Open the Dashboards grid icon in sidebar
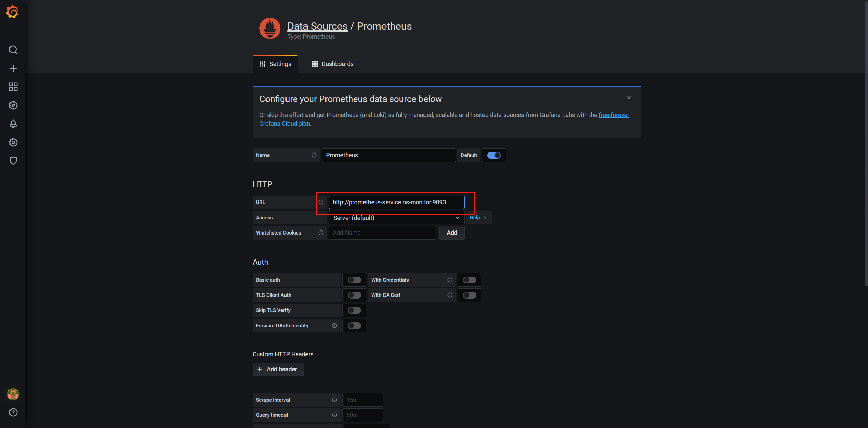Image resolution: width=868 pixels, height=428 pixels. tap(13, 87)
